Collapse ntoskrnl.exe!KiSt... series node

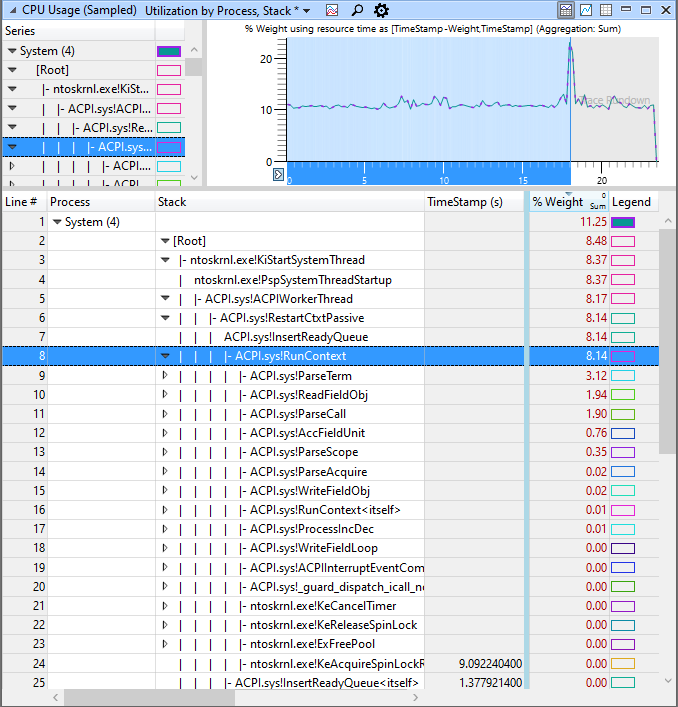pos(12,89)
